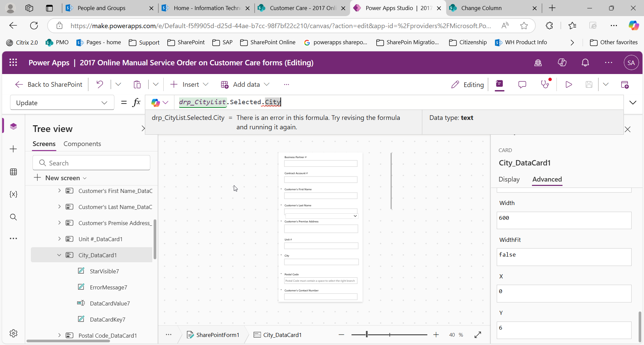Open the notifications bell icon
Image resolution: width=644 pixels, height=345 pixels.
585,63
